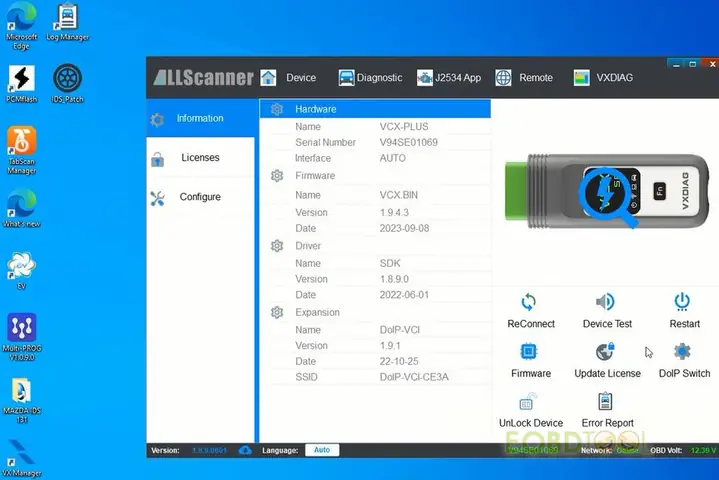The height and width of the screenshot is (480, 719).
Task: Open the J2534 App tab
Action: click(448, 78)
